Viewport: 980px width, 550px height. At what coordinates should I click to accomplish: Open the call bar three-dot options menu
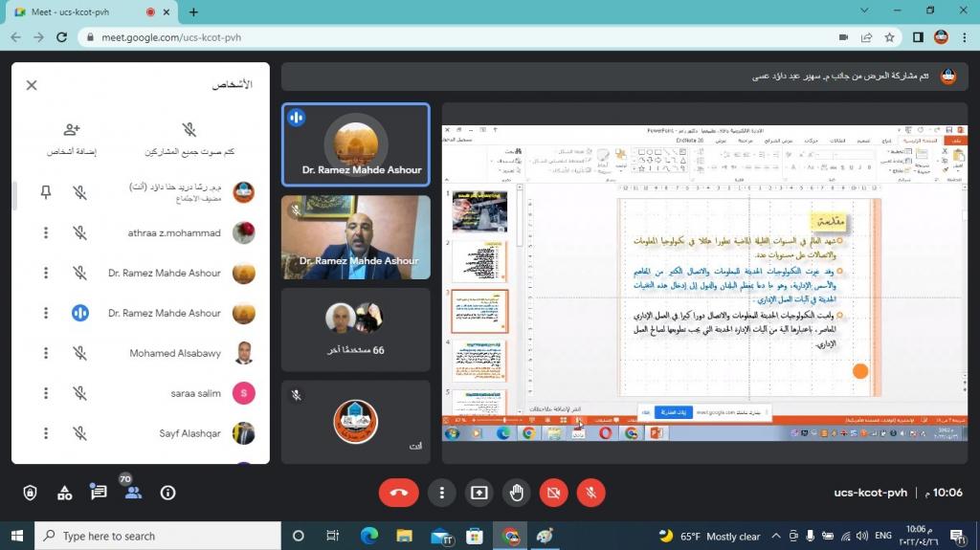[441, 493]
